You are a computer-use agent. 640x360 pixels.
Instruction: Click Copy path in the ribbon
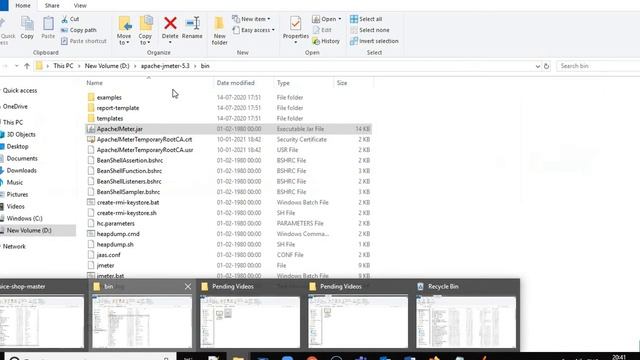[x=79, y=30]
